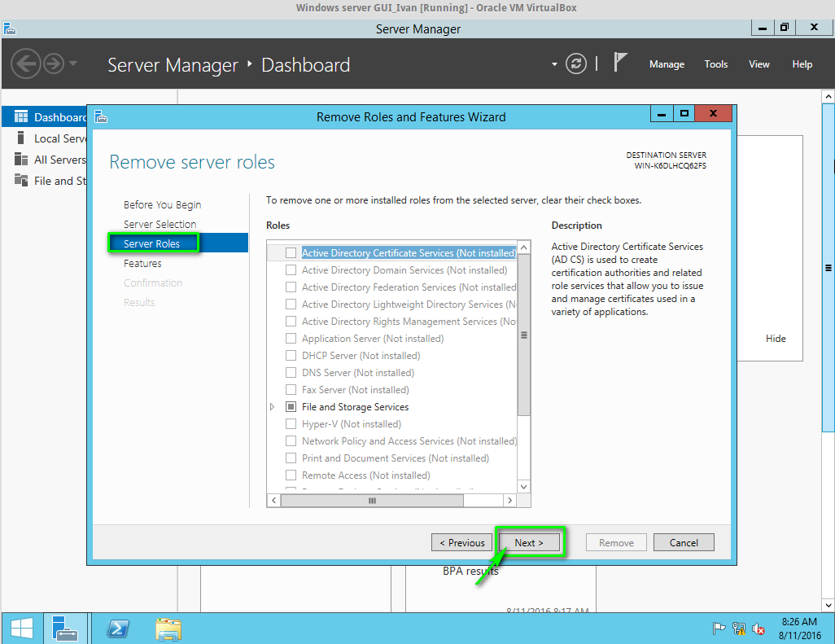Image resolution: width=835 pixels, height=644 pixels.
Task: Click the greyed-out Remove button
Action: [616, 542]
